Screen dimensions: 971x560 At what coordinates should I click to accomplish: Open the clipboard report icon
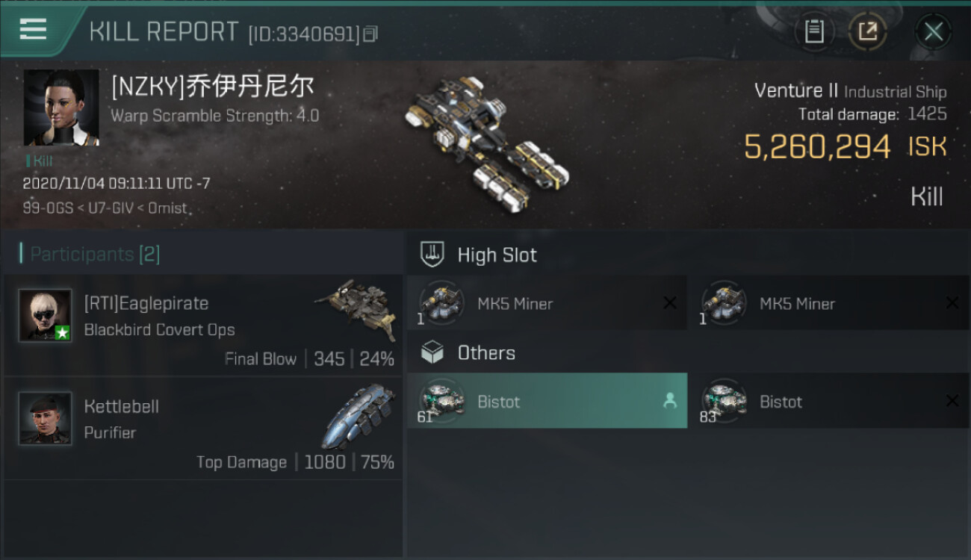pyautogui.click(x=814, y=31)
